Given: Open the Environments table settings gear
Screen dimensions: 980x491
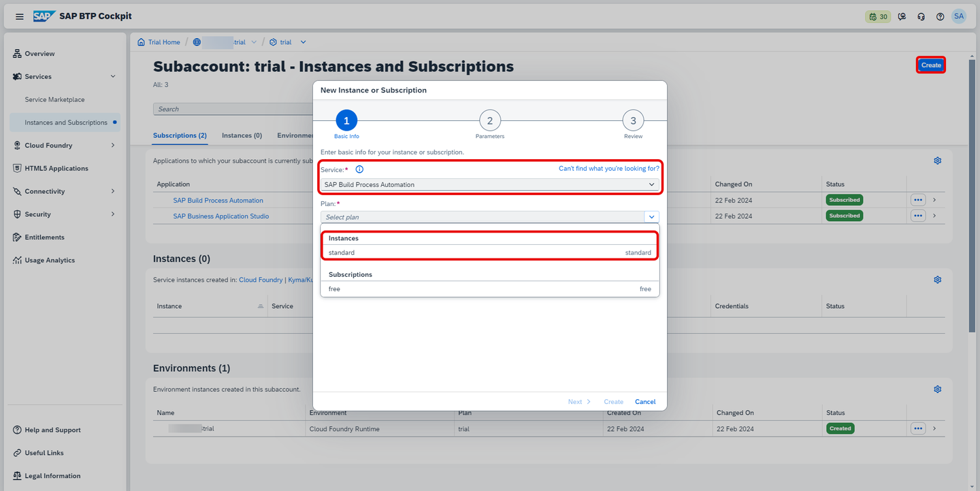Looking at the screenshot, I should click(937, 389).
